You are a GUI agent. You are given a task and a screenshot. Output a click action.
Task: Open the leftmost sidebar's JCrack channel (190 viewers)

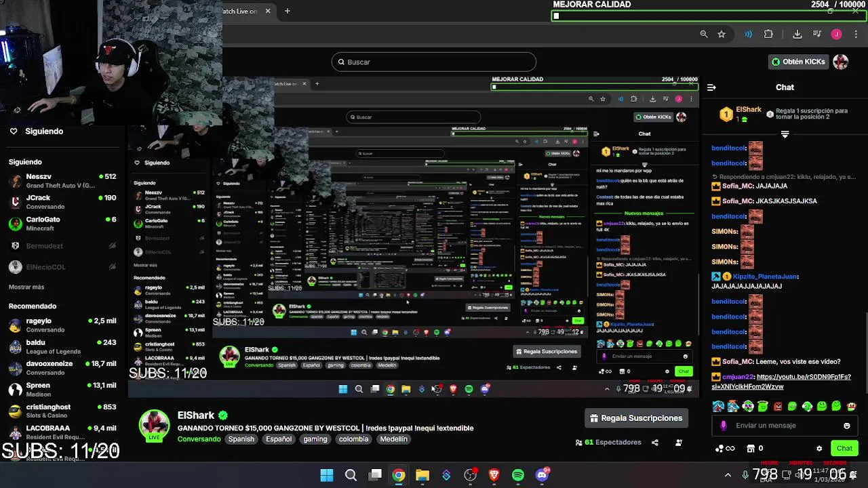point(62,202)
